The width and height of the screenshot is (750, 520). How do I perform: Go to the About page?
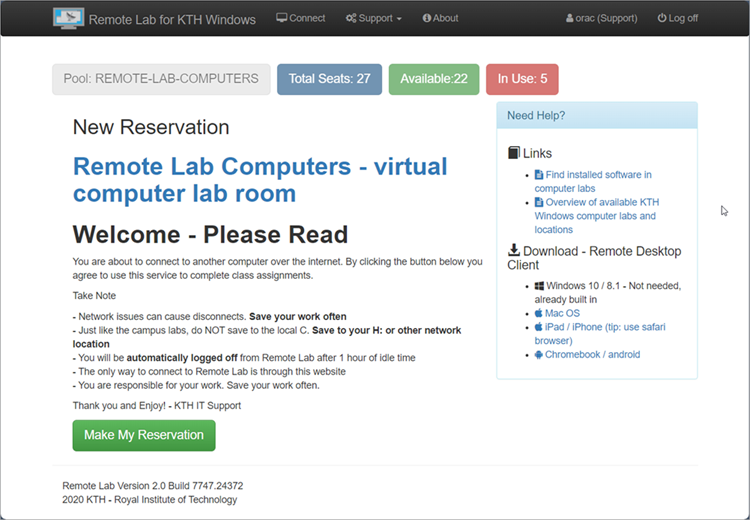[440, 18]
